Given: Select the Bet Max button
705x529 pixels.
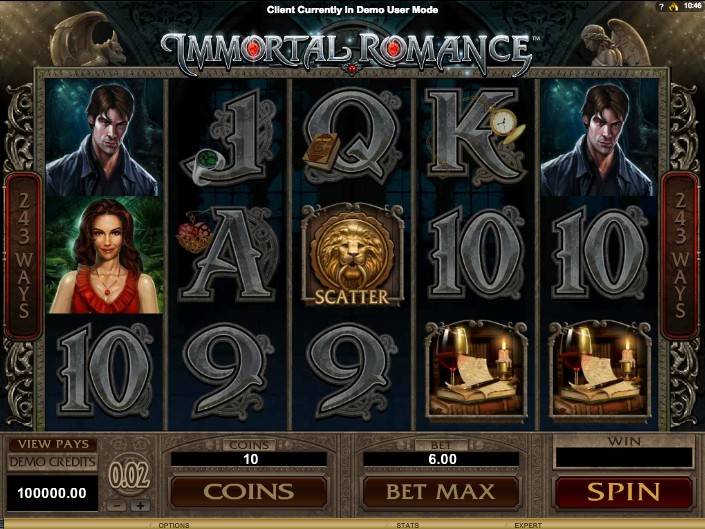Looking at the screenshot, I should 440,492.
